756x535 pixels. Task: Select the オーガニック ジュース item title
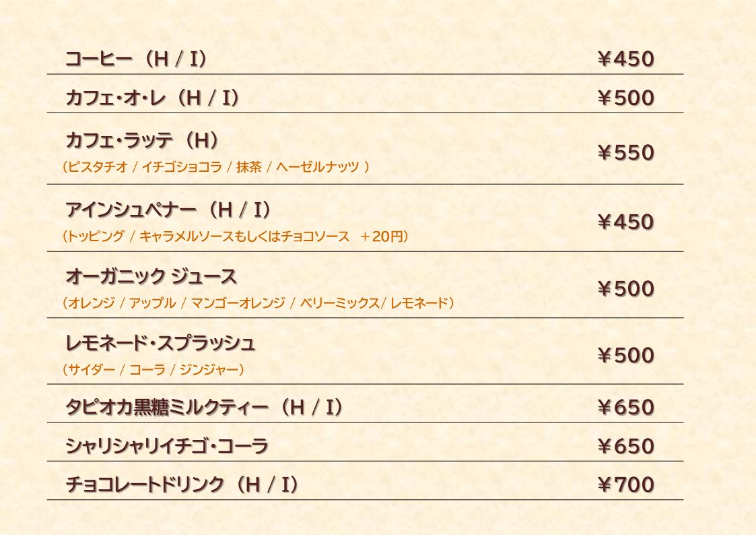point(151,277)
